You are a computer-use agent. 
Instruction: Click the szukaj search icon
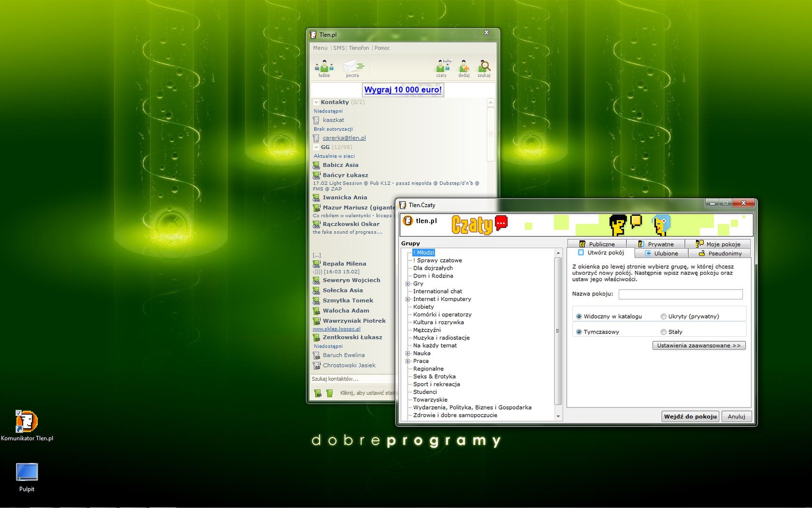(484, 68)
